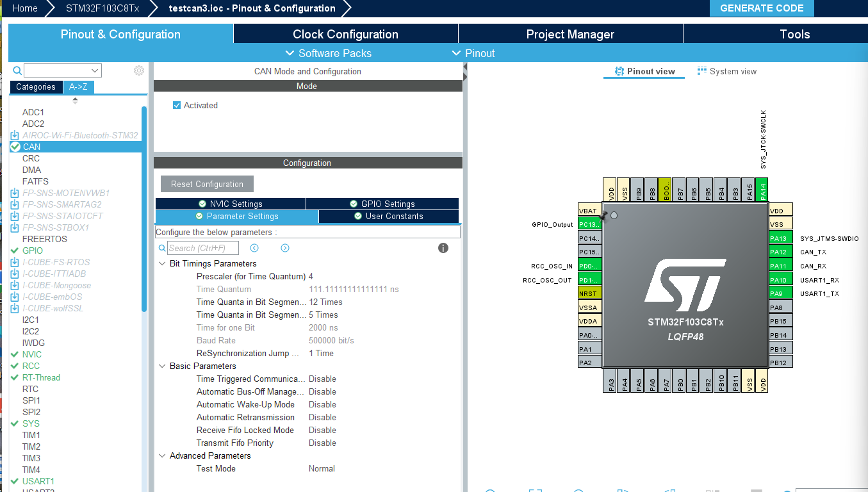Click Reset Configuration button
Screen dimensions: 868x492
pos(207,184)
